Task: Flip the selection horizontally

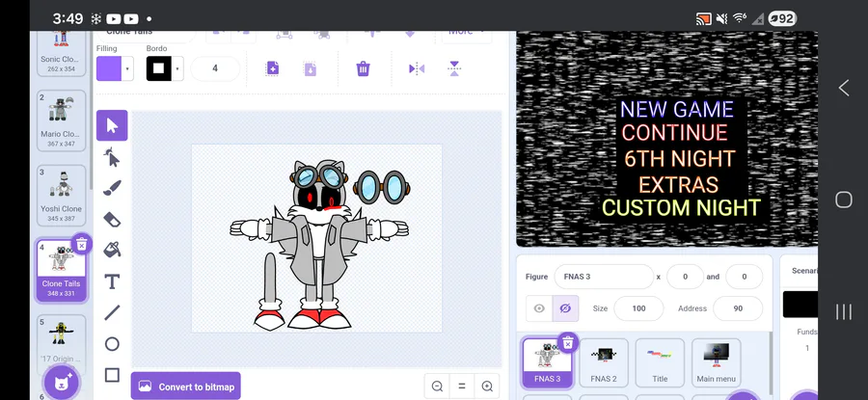Action: coord(417,68)
